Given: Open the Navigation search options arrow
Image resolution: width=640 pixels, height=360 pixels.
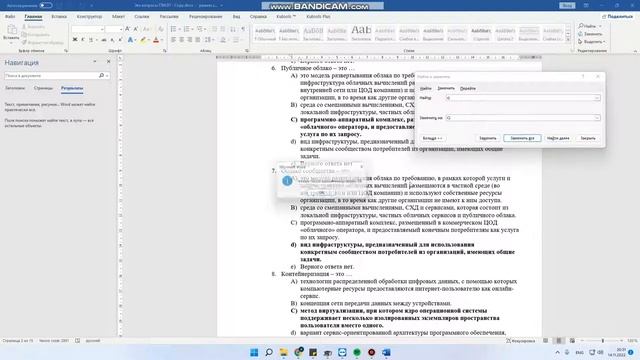Looking at the screenshot, I should tap(107, 76).
